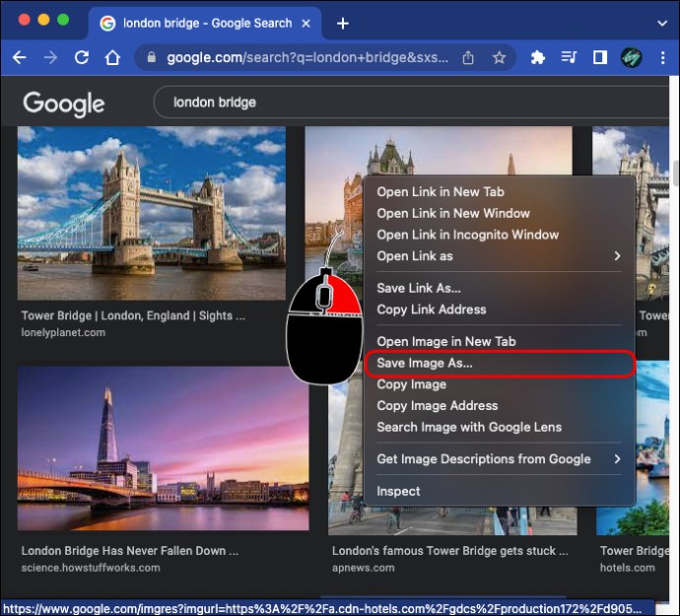Reload the page with the refresh icon
Screen dimensions: 680x616
pos(82,57)
